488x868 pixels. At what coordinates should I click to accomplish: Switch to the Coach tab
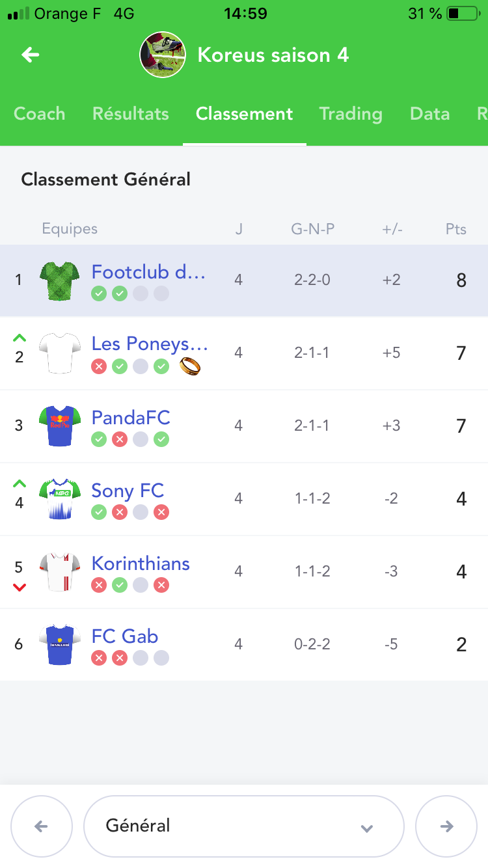pos(40,114)
